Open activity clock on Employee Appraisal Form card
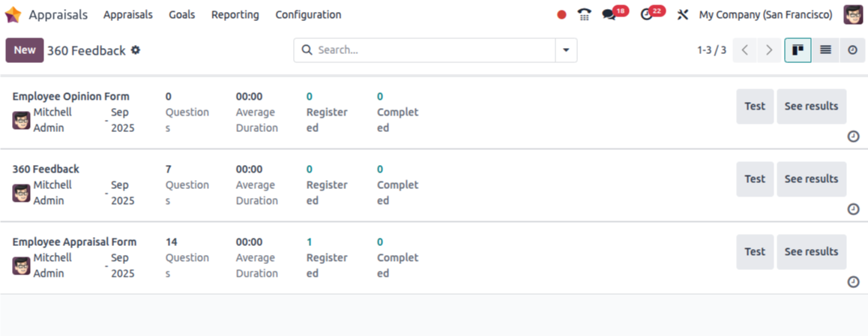This screenshot has height=336, width=868. tap(854, 282)
